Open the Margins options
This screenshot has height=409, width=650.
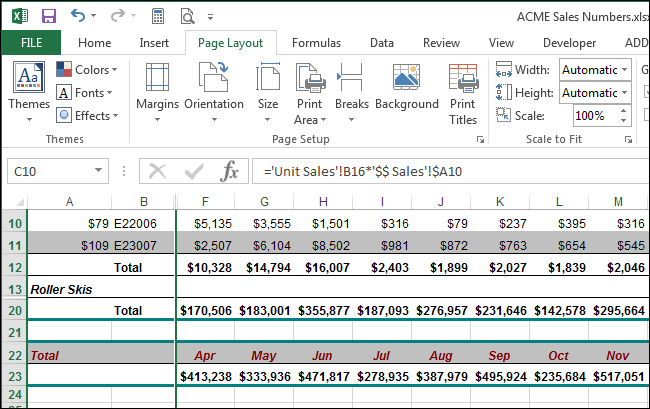tap(157, 88)
